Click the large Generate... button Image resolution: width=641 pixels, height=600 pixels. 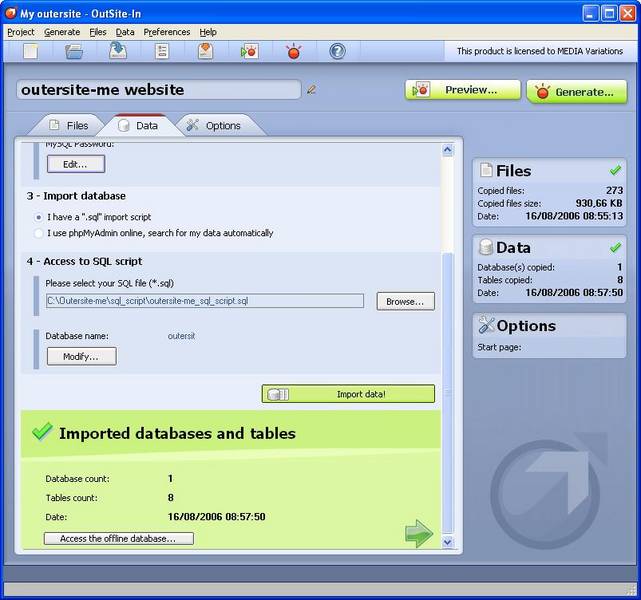(x=576, y=92)
